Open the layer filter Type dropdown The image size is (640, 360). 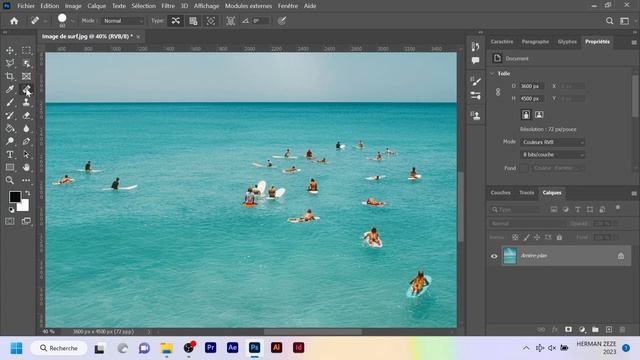pos(518,209)
